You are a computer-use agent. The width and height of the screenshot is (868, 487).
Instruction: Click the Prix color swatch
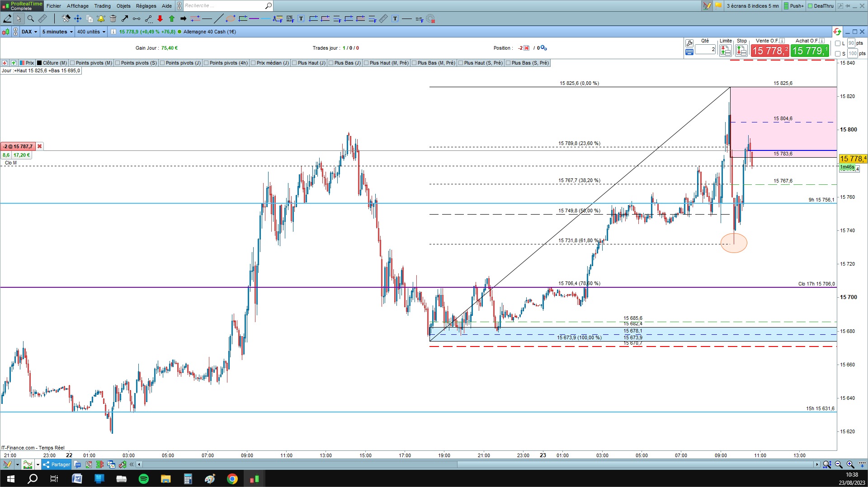pyautogui.click(x=22, y=63)
